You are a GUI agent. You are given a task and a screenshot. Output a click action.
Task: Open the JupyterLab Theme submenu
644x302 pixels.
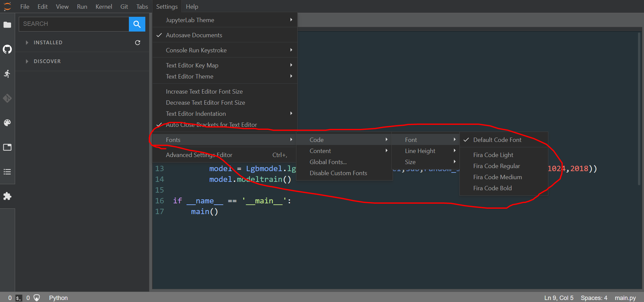pos(225,20)
